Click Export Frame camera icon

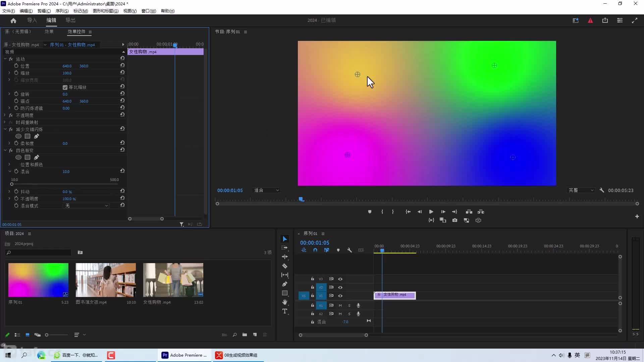pos(455,220)
